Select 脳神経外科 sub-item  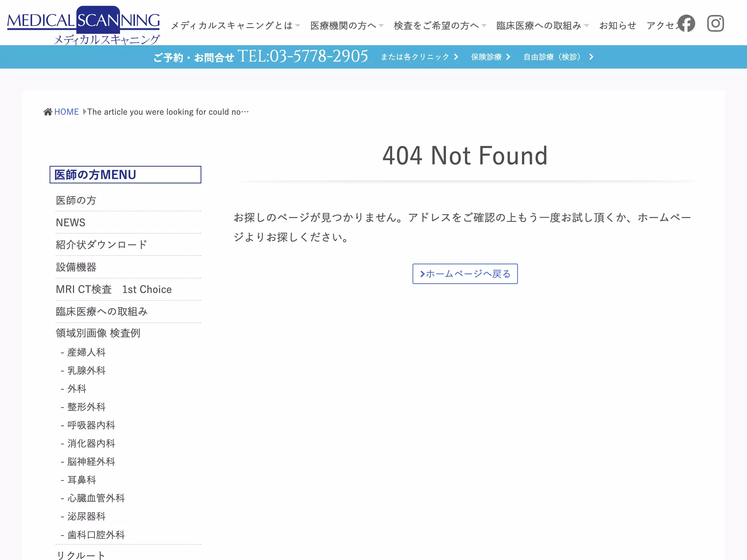[x=91, y=462]
